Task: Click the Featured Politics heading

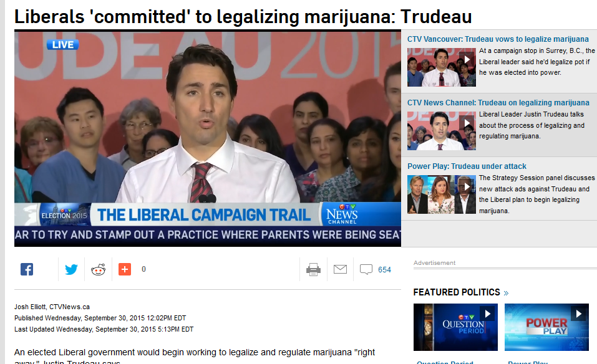Action: click(457, 292)
